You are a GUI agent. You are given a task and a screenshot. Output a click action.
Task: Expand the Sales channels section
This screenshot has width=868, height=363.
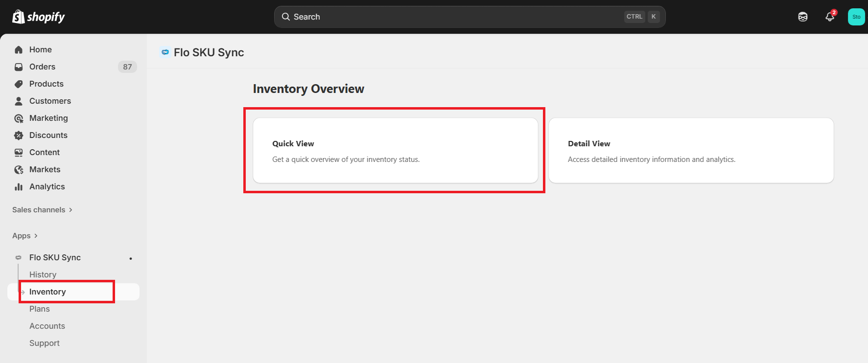tap(42, 210)
